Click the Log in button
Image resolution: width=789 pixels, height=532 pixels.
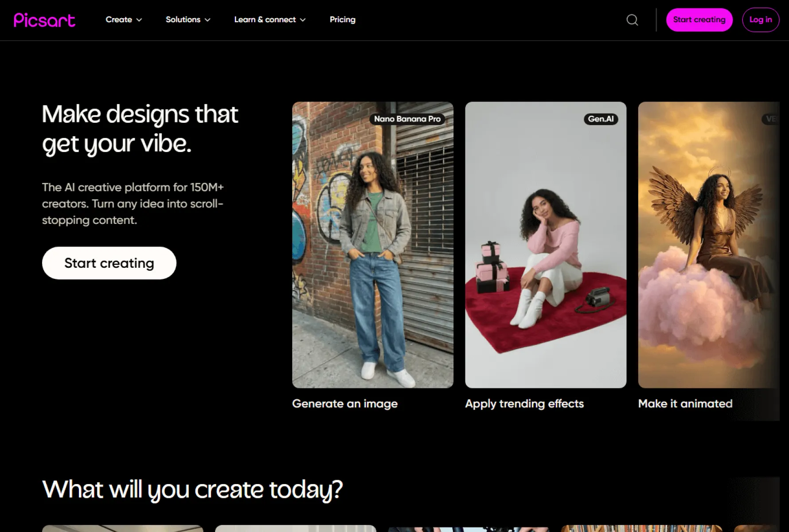tap(760, 20)
